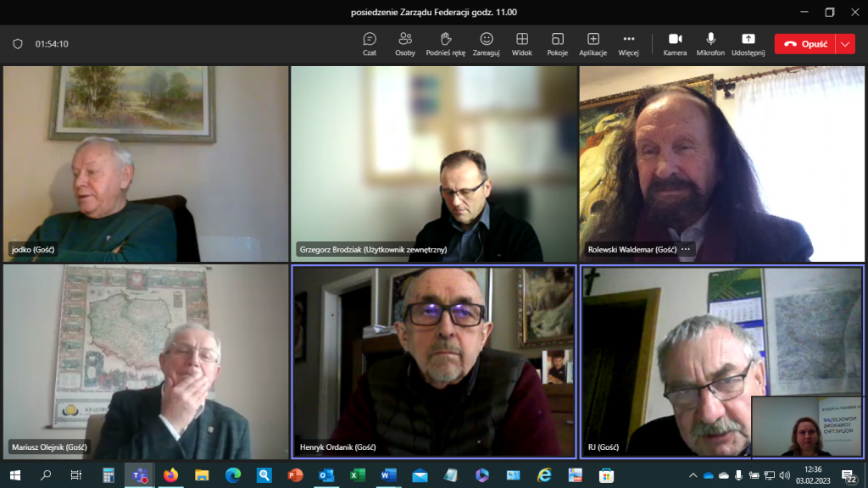
Task: Click Grzegorz Brodziak video tile
Action: [x=434, y=163]
